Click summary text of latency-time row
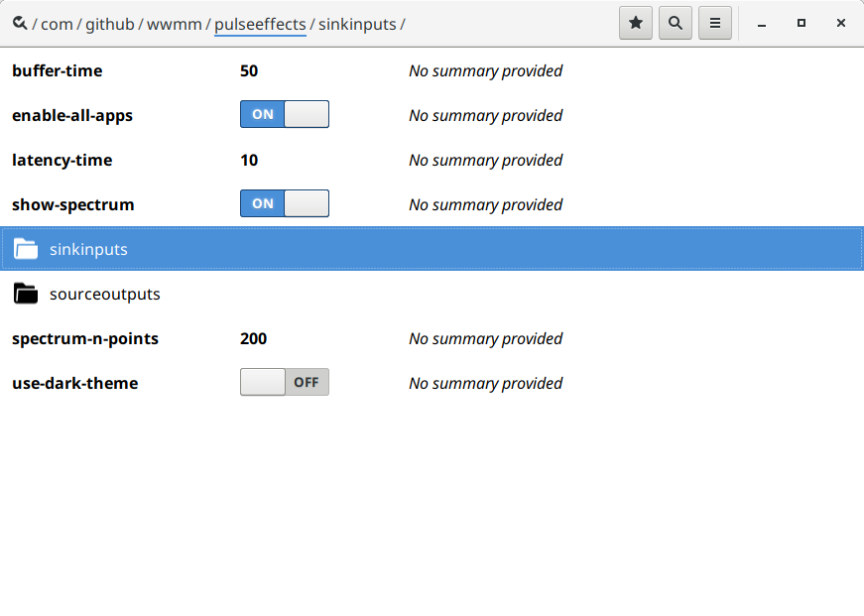864x616 pixels. tap(485, 160)
